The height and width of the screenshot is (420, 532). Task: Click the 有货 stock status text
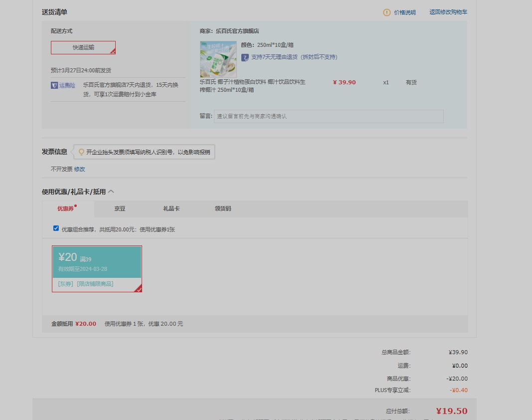411,82
